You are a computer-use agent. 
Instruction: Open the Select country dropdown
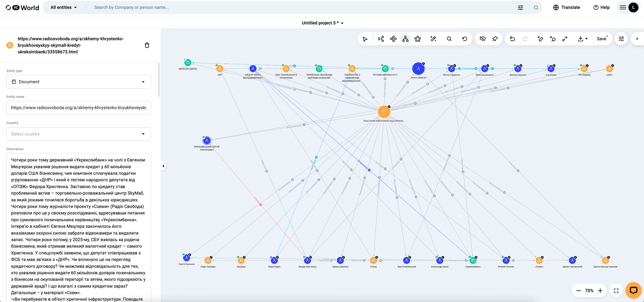79,134
